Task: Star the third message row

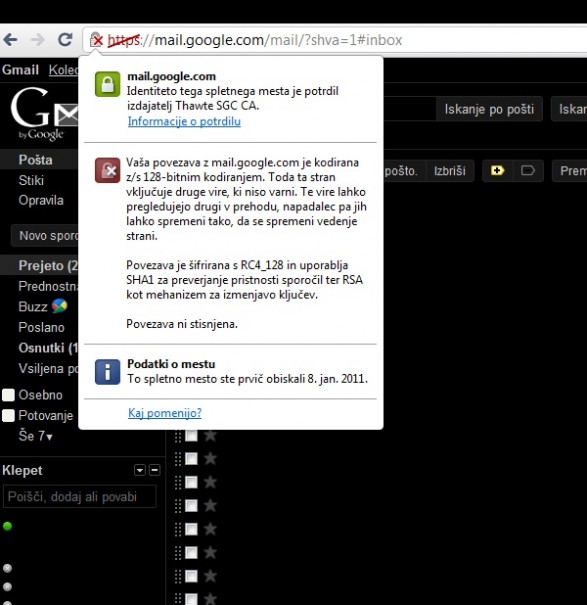Action: point(210,482)
